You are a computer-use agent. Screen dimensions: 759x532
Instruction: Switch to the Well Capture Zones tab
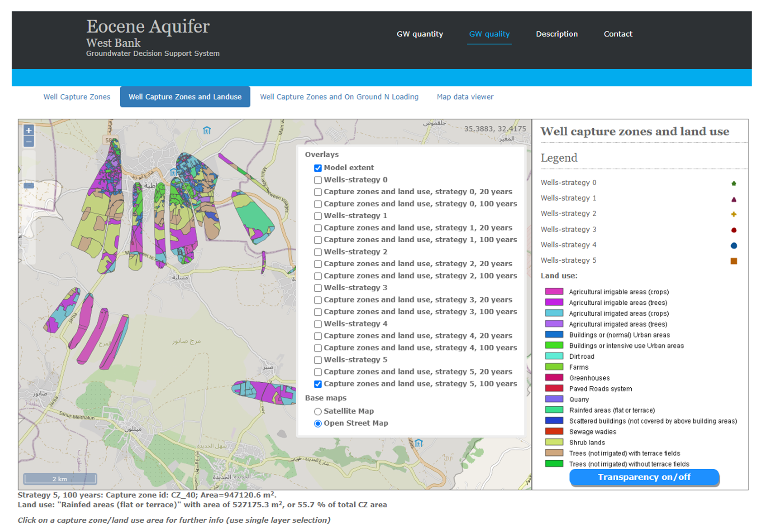click(77, 97)
